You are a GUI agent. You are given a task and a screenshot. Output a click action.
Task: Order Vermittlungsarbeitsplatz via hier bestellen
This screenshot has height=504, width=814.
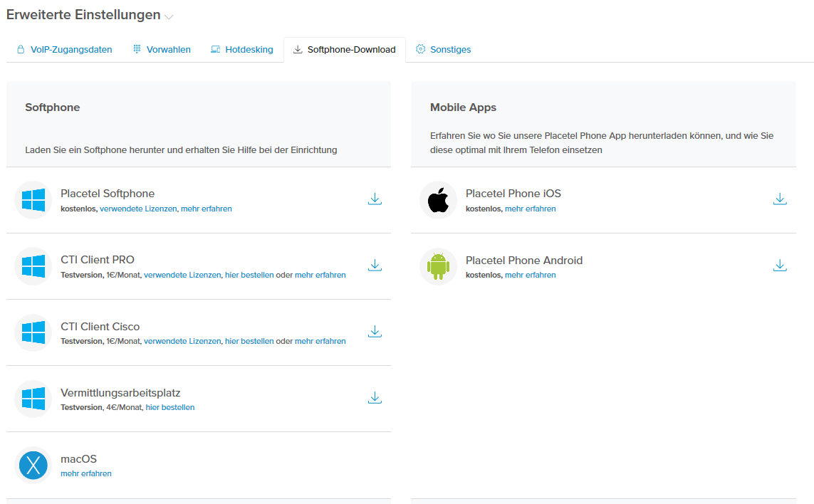pyautogui.click(x=170, y=407)
